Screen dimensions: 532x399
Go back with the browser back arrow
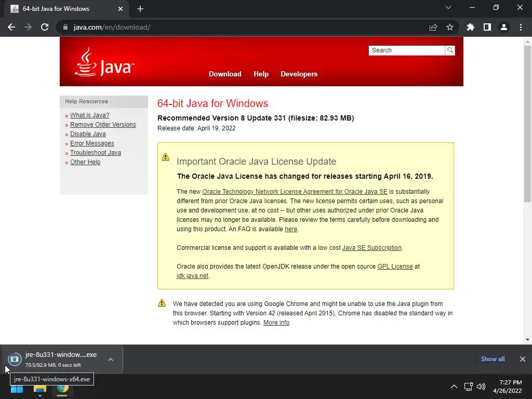click(x=11, y=27)
